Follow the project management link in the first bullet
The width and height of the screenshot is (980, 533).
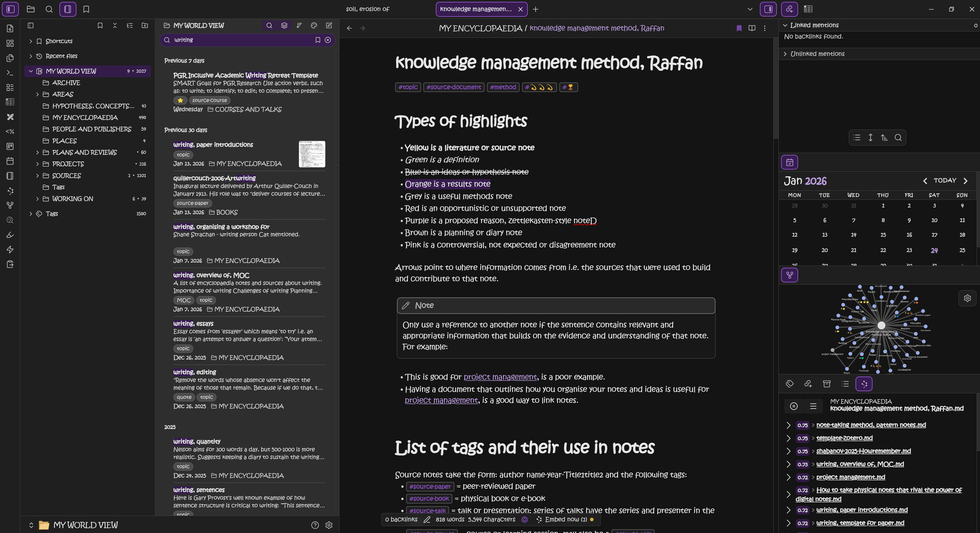(500, 377)
